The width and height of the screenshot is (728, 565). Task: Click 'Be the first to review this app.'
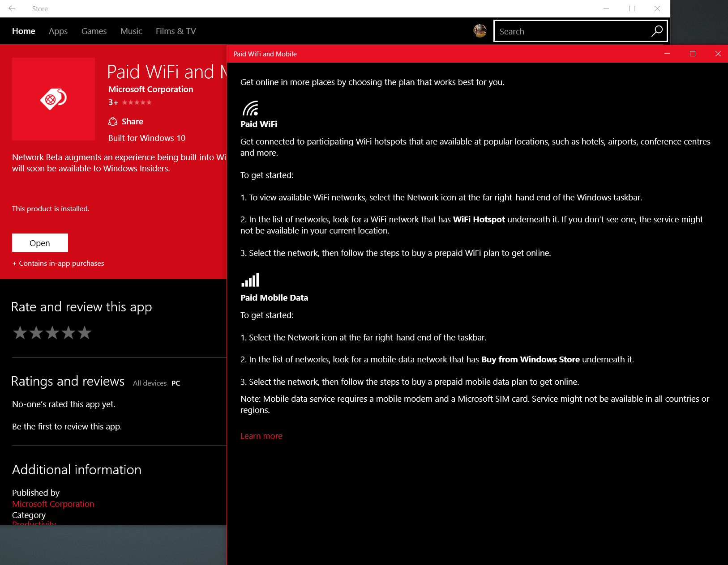click(67, 426)
